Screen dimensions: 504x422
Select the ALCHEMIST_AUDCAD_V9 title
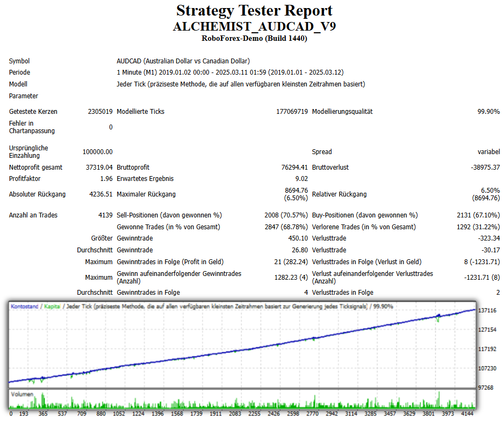(254, 27)
